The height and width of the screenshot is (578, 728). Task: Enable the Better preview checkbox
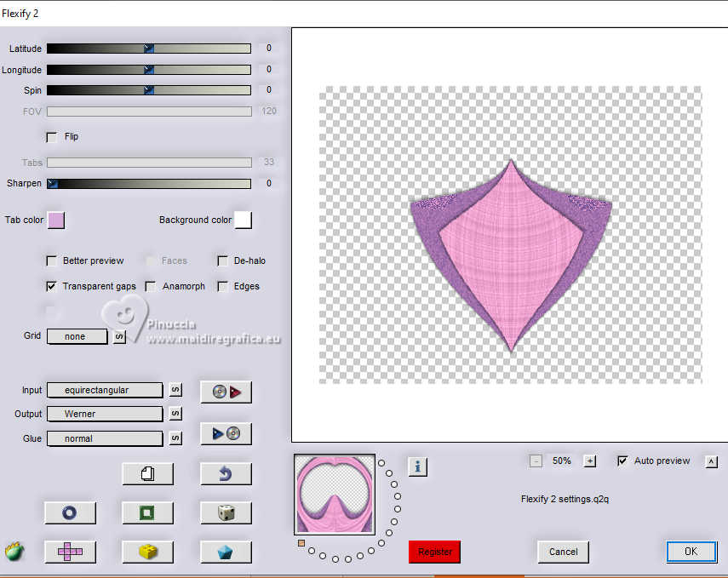coord(52,261)
